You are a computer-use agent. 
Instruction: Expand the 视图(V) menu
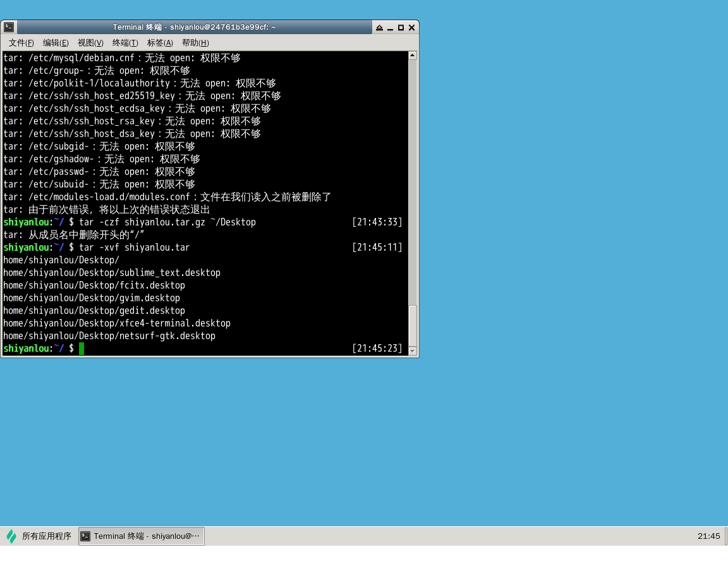90,43
